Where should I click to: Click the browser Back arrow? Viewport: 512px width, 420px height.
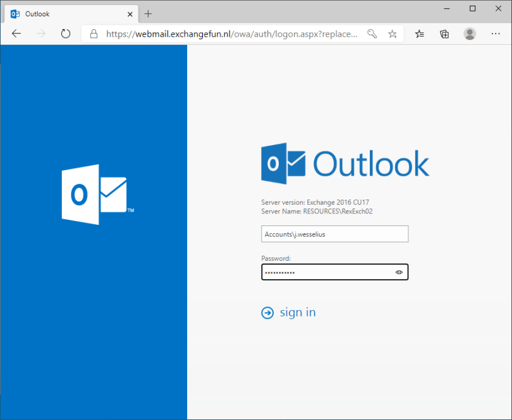click(16, 34)
